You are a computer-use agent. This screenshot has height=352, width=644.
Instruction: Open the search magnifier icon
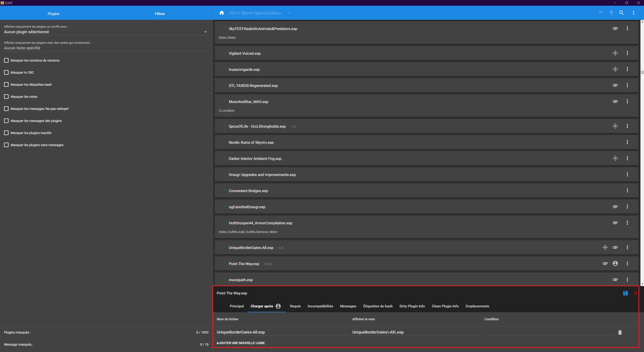(x=621, y=13)
